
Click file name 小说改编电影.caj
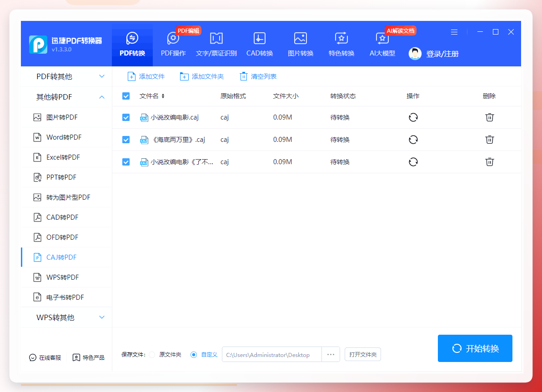click(x=175, y=117)
